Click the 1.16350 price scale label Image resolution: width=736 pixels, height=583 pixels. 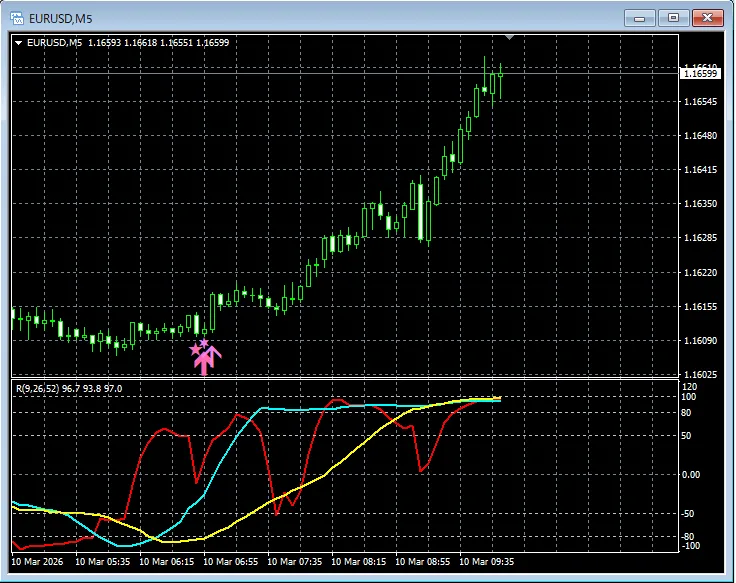(699, 204)
